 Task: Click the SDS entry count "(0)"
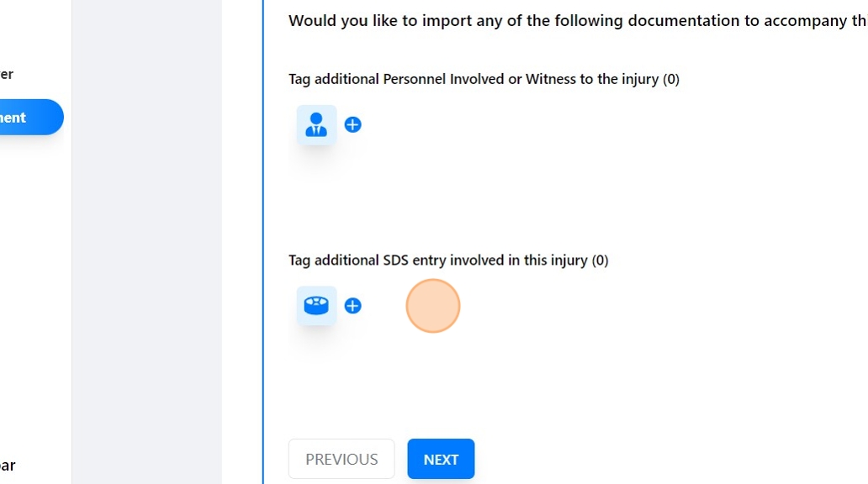coord(600,260)
